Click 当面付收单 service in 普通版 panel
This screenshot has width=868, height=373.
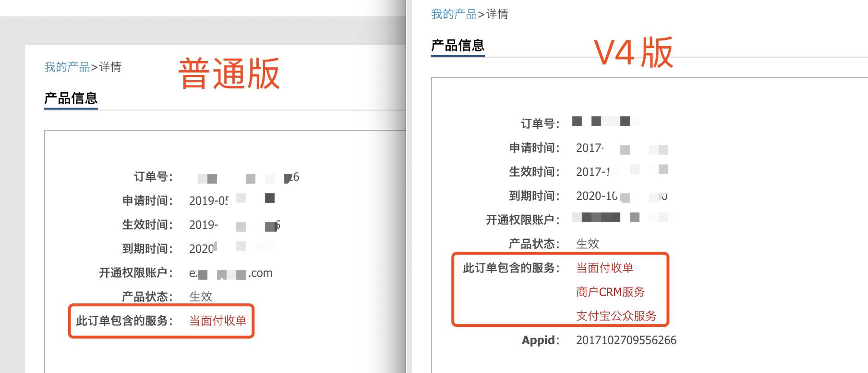coord(218,321)
